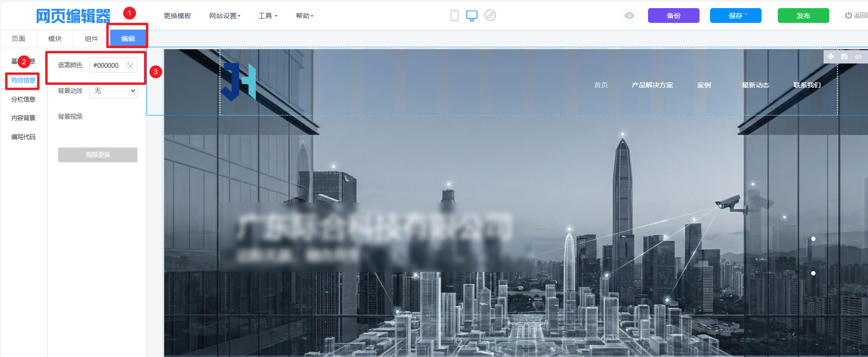The width and height of the screenshot is (868, 357).
Task: Click the blue 保存 button
Action: pyautogui.click(x=736, y=16)
